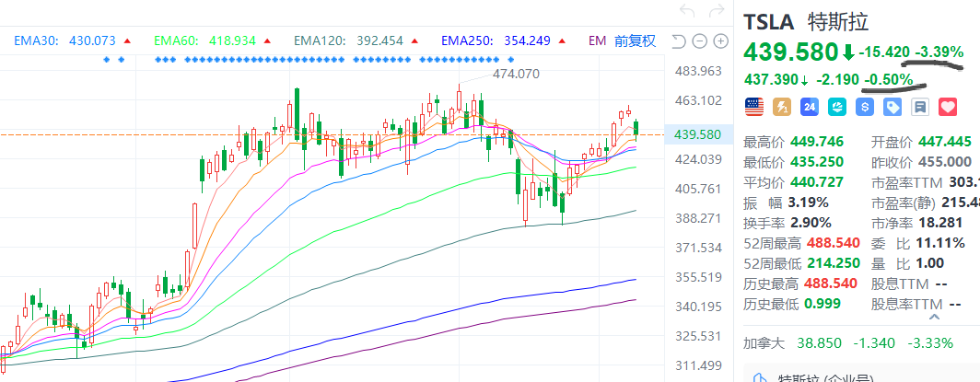Click the highlighted 439.580 axis price tag

click(x=697, y=134)
